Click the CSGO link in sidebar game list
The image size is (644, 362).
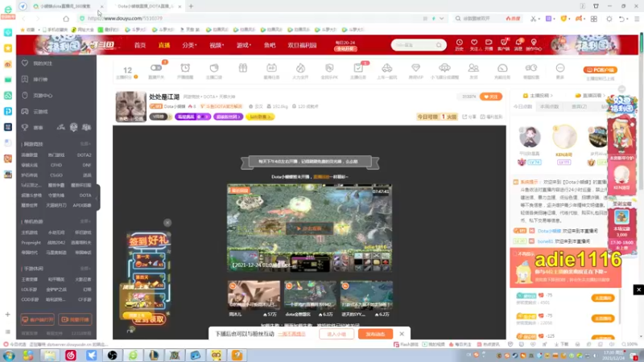56,175
